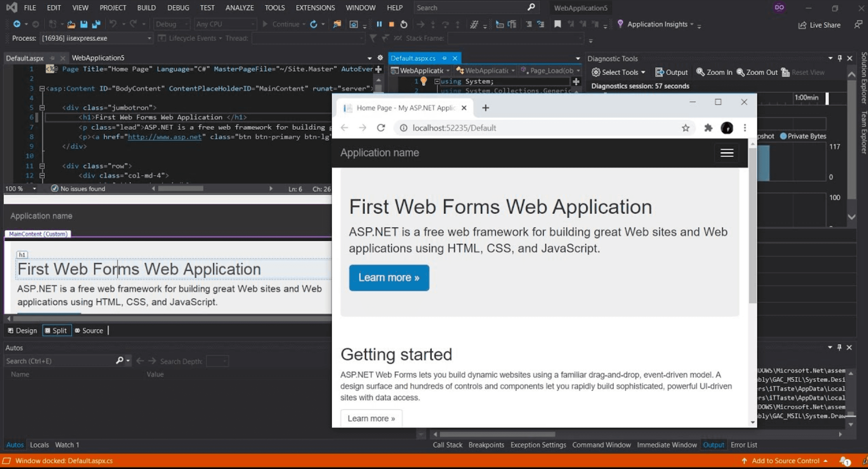
Task: Switch the designer to Design view
Action: tap(22, 331)
